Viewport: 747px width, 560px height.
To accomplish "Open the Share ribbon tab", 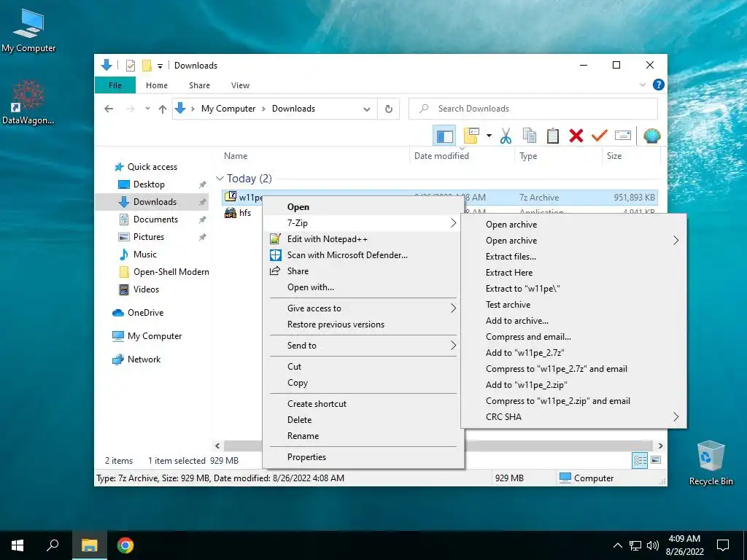I will coord(199,85).
